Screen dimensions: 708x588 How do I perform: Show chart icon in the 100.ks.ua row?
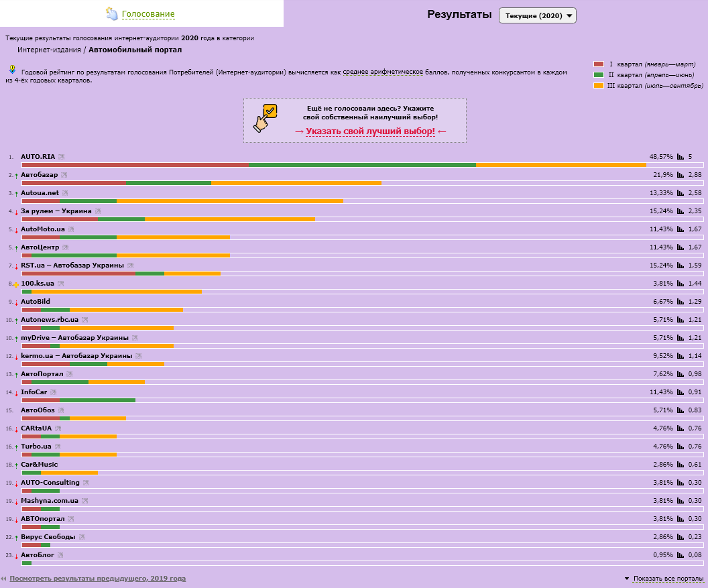tap(681, 283)
